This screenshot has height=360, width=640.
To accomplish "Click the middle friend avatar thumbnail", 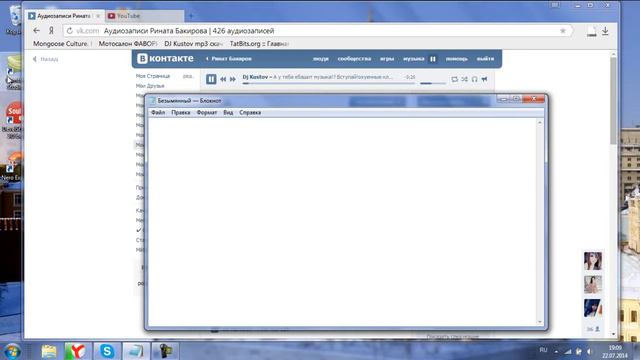I will 593,284.
